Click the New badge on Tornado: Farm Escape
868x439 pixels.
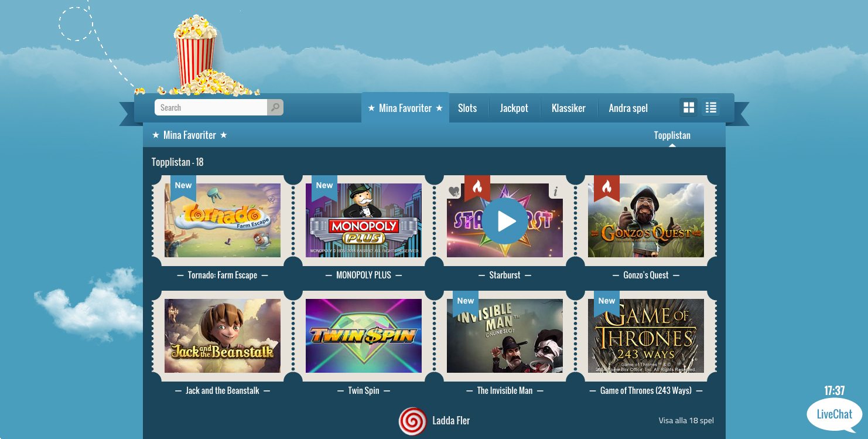[x=183, y=187]
